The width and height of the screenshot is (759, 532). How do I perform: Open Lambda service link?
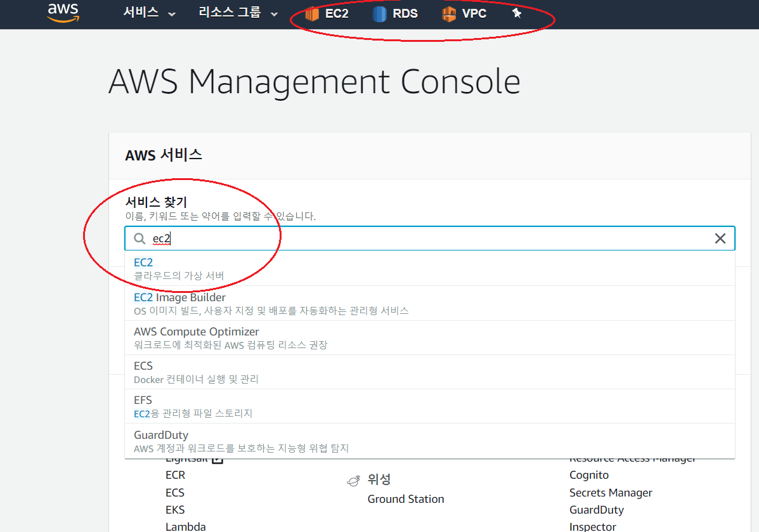[185, 527]
